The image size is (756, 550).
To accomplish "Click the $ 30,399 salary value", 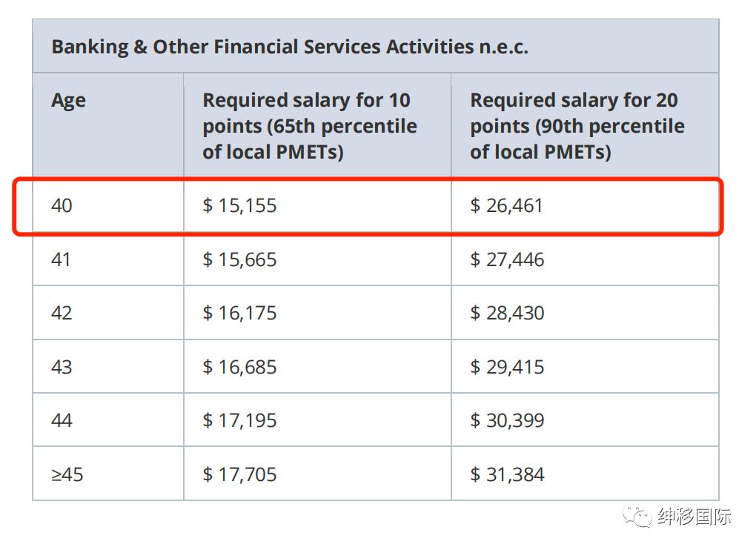I will 507,420.
